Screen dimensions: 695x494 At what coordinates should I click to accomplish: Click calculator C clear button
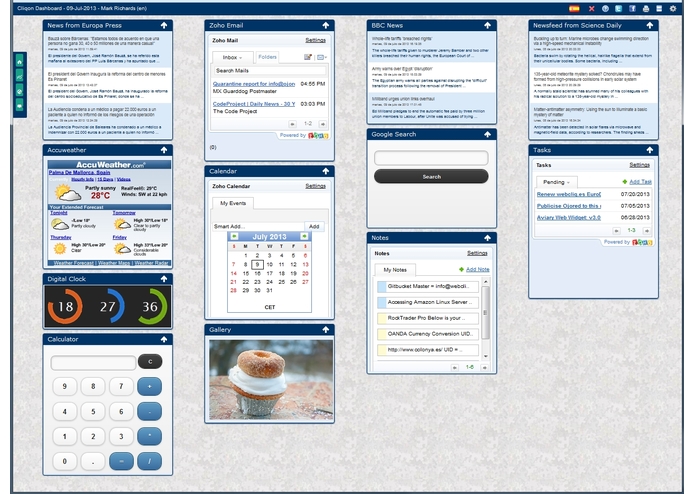150,362
